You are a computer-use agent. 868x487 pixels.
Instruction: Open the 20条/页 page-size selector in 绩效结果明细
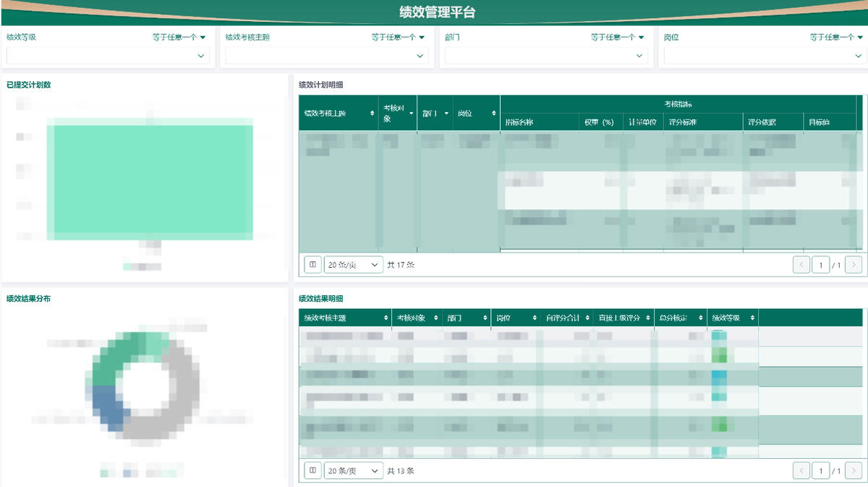[x=353, y=470]
